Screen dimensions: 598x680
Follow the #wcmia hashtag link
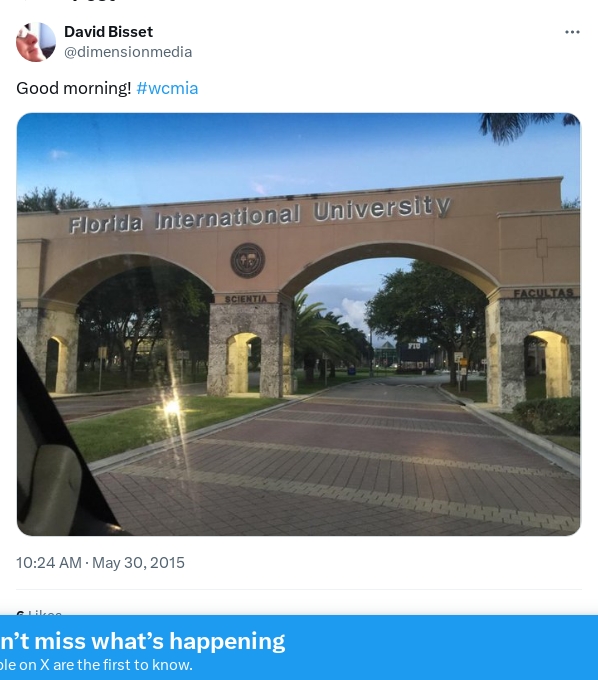click(167, 88)
